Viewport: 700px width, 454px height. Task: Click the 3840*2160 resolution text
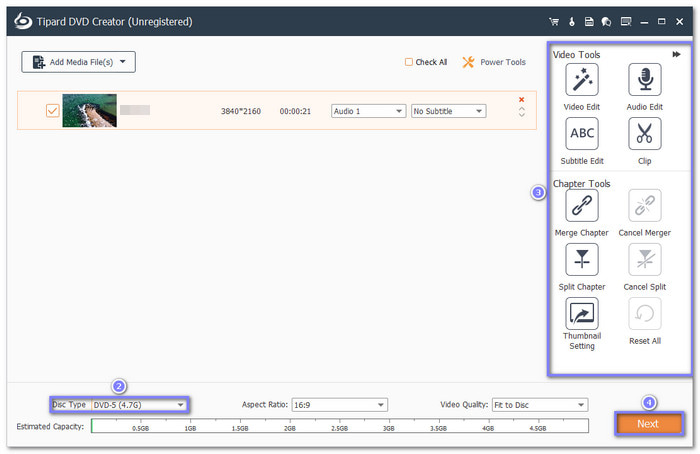[x=241, y=111]
